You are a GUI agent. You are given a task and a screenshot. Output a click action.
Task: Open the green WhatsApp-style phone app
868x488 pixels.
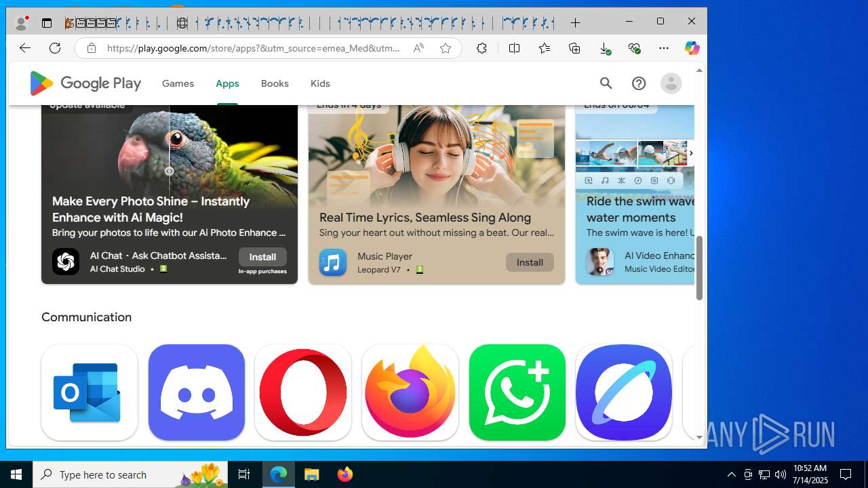pos(517,392)
